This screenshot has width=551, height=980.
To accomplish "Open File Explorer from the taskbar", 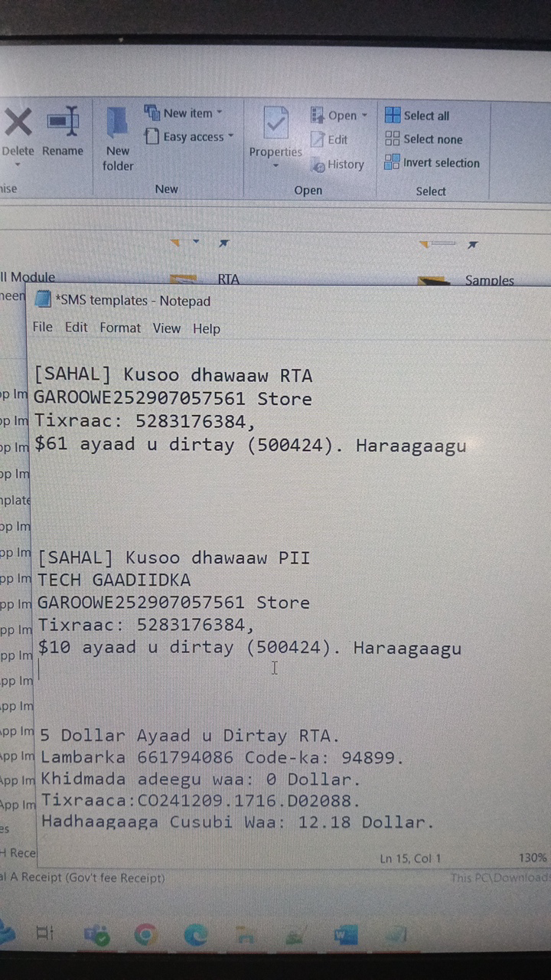I will [245, 935].
